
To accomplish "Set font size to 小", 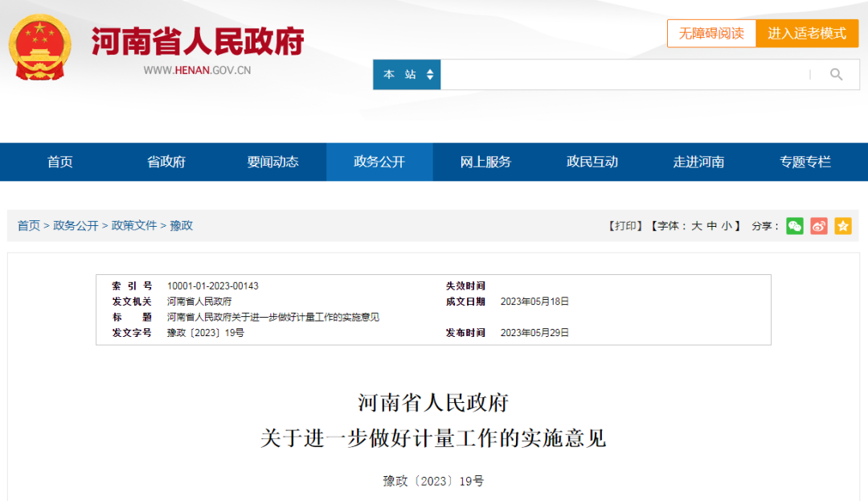I will [x=726, y=226].
